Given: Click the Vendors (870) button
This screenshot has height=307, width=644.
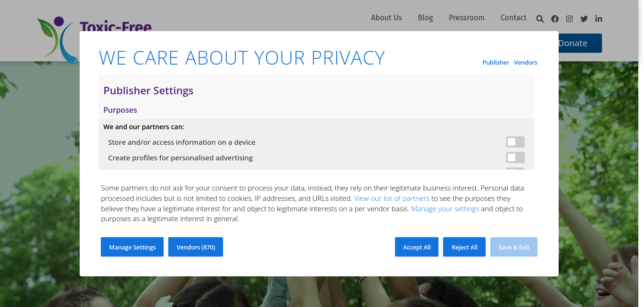Looking at the screenshot, I should point(196,247).
